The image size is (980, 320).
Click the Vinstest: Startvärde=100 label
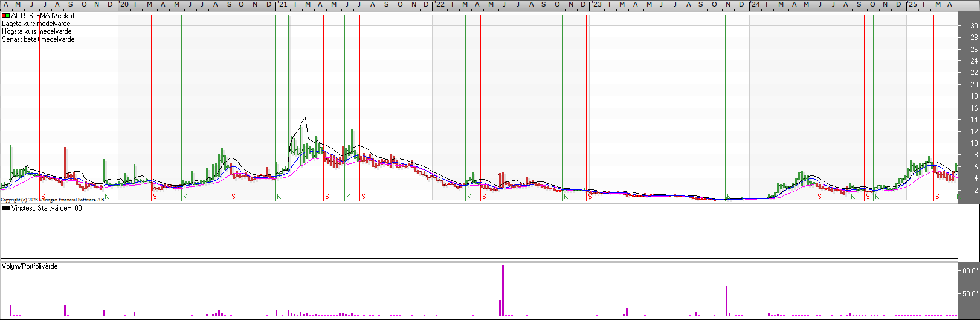47,208
